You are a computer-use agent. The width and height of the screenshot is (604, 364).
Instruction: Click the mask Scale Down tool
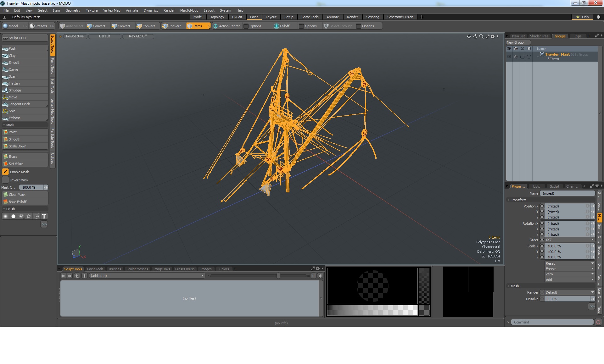pos(25,146)
